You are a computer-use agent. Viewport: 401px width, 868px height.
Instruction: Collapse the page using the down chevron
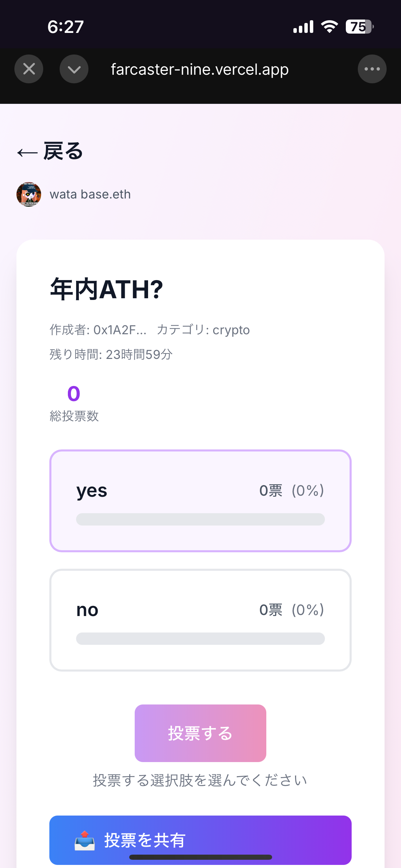(x=74, y=69)
